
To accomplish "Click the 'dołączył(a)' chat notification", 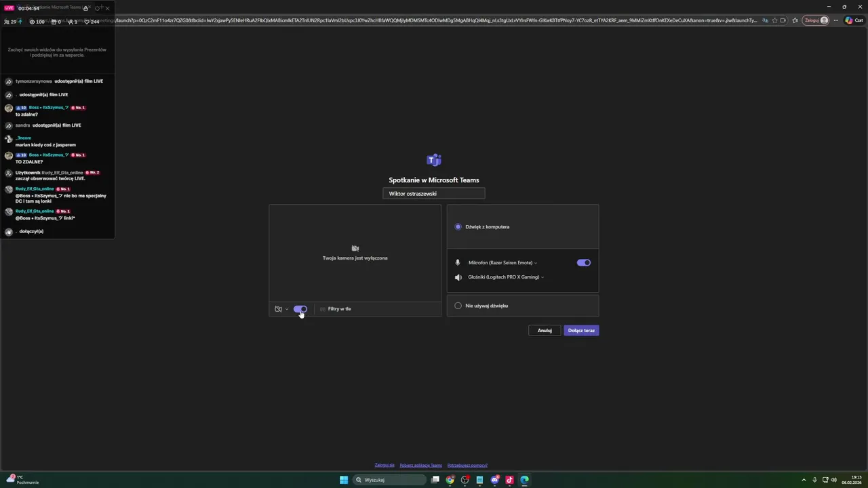I will coord(31,232).
